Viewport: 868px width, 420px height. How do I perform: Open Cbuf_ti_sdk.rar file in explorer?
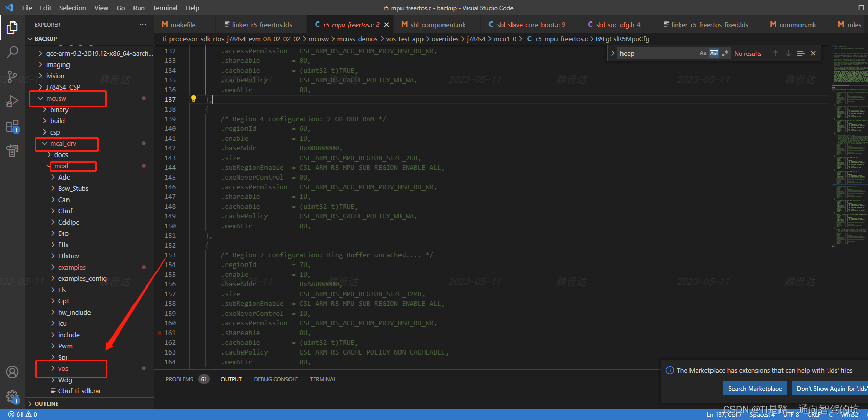click(79, 391)
